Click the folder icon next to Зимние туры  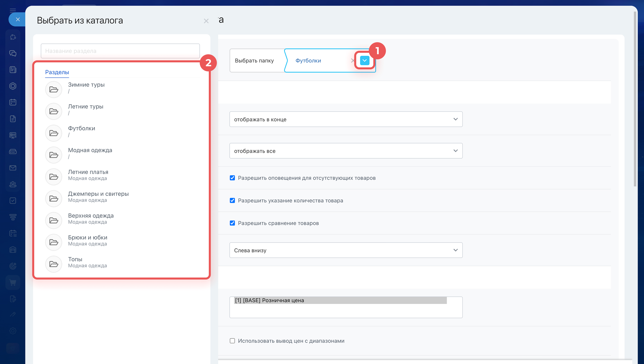[x=53, y=89]
